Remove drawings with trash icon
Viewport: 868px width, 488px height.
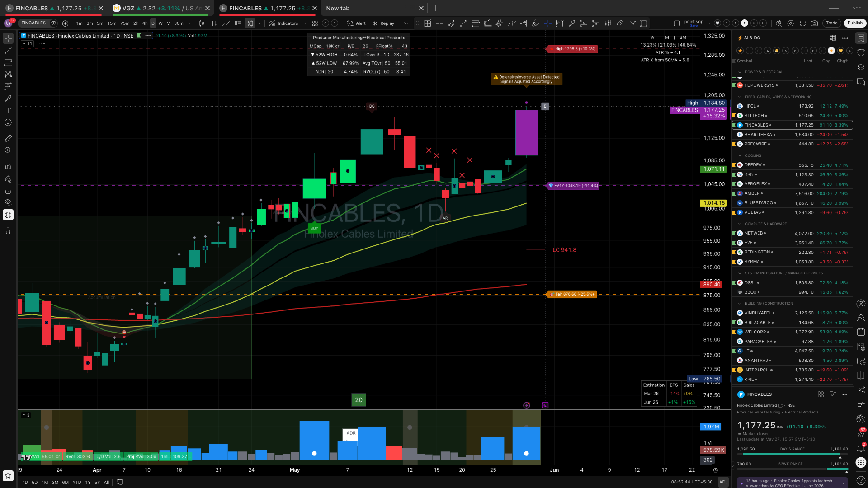click(8, 231)
